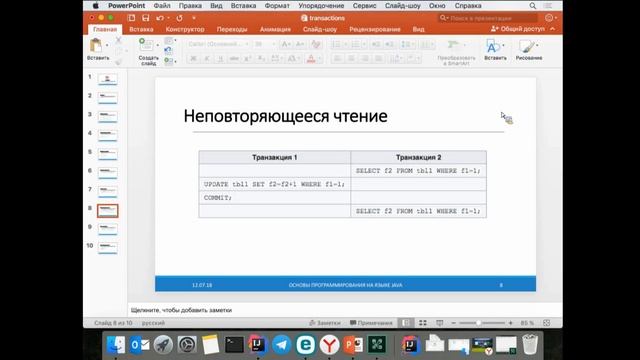This screenshot has height=360, width=640.
Task: Expand the Create Slide dropdown arrow
Action: click(x=158, y=45)
